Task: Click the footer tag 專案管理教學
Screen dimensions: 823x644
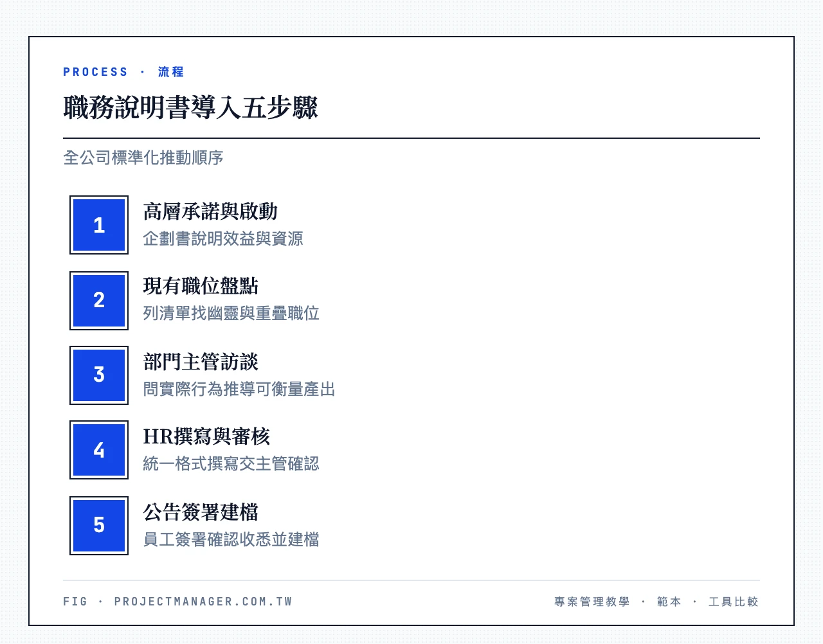Action: [592, 602]
